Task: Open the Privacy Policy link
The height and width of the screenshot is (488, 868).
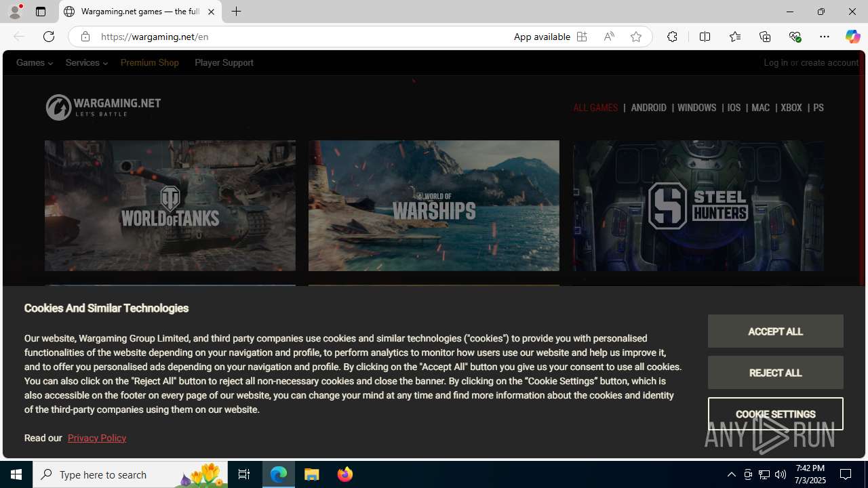Action: pos(97,438)
